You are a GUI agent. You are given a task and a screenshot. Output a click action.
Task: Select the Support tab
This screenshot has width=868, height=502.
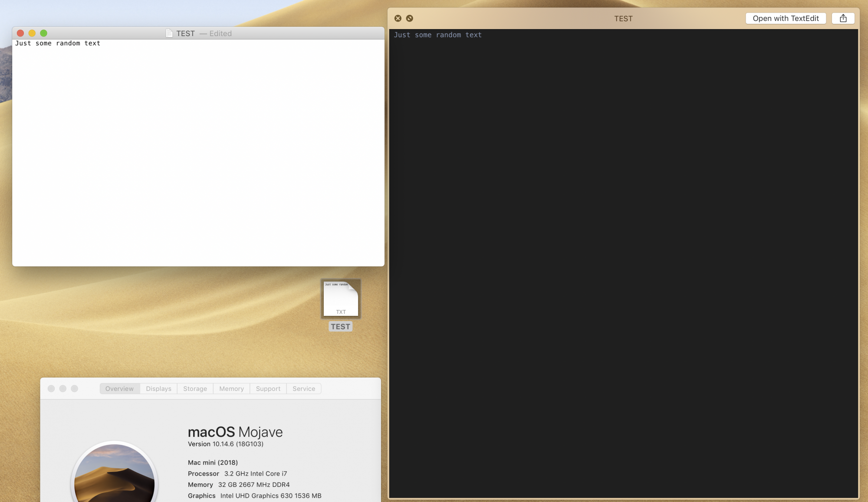pyautogui.click(x=268, y=389)
